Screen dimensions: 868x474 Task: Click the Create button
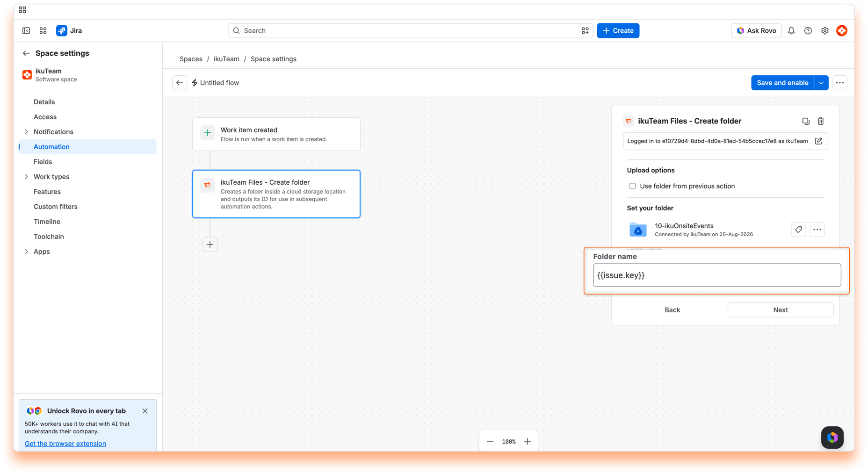point(618,30)
